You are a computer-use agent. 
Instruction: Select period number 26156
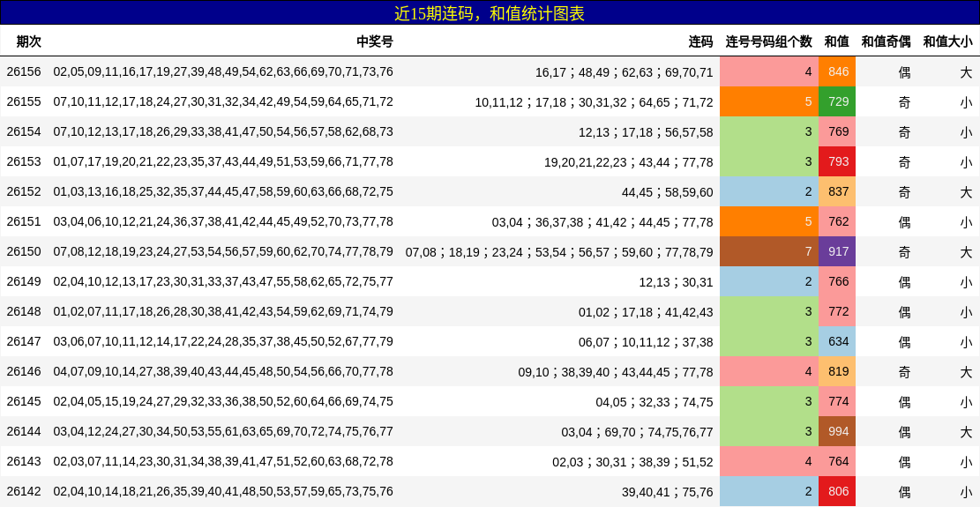(24, 71)
